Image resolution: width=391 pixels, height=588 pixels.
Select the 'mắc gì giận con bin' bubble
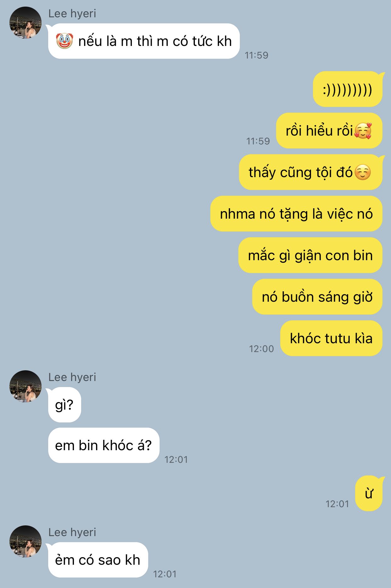pos(310,255)
